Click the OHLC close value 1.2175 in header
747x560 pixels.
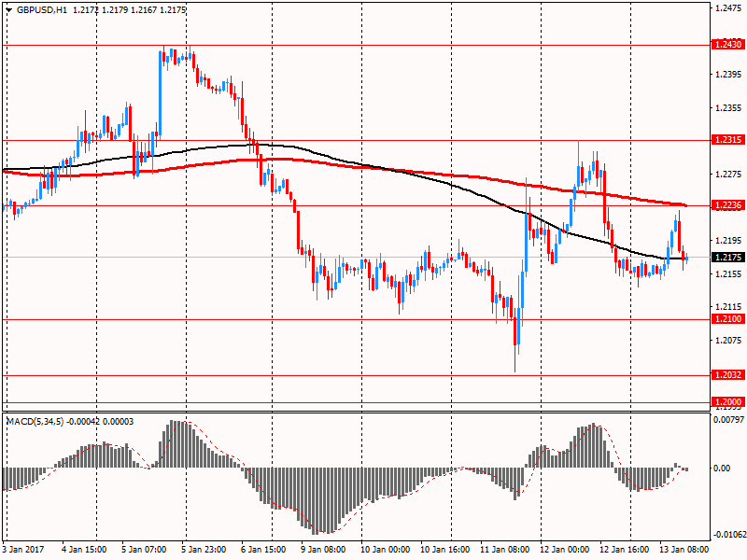click(173, 10)
